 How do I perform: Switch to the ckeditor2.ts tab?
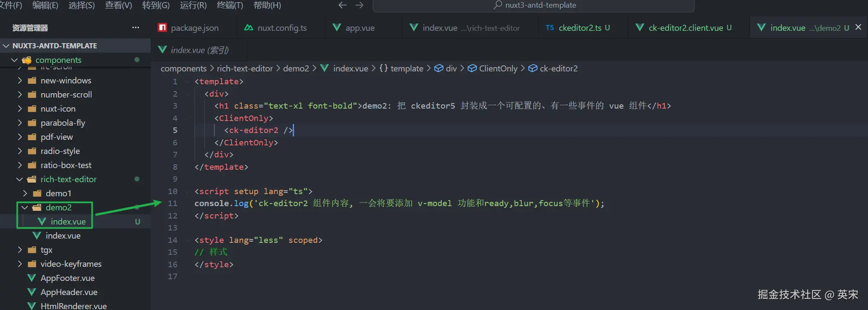coord(583,28)
